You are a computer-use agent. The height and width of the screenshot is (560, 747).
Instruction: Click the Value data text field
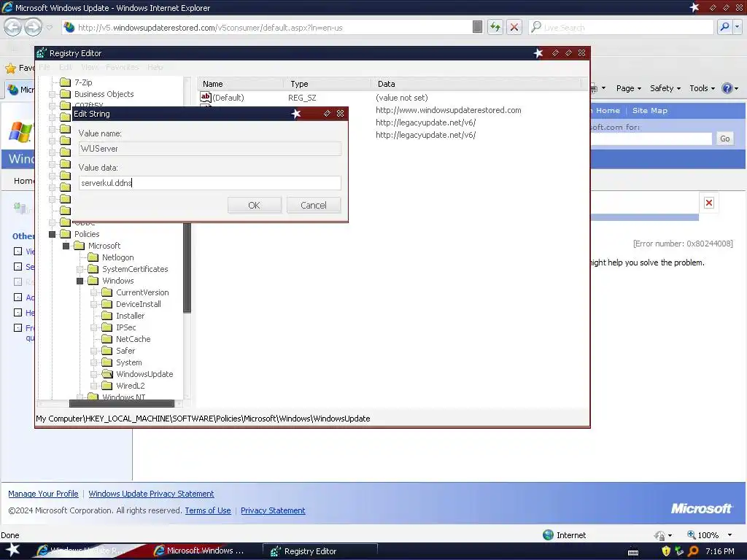click(x=209, y=183)
